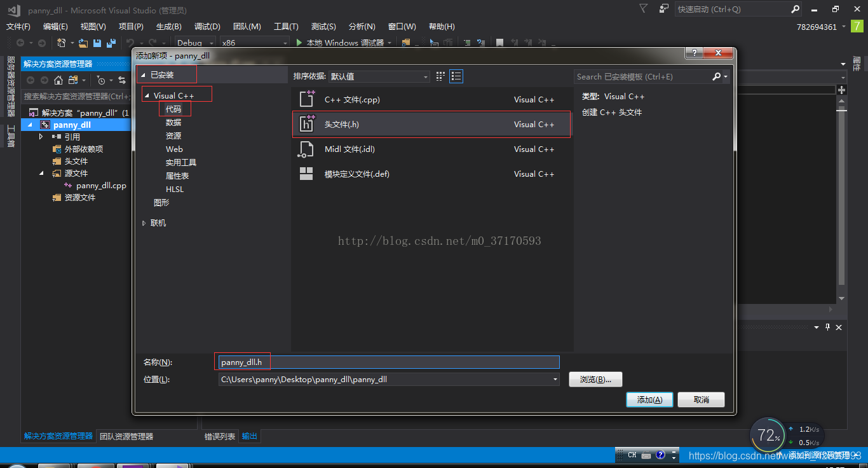868x468 pixels.
Task: Open the x86 platform dropdown
Action: [254, 43]
